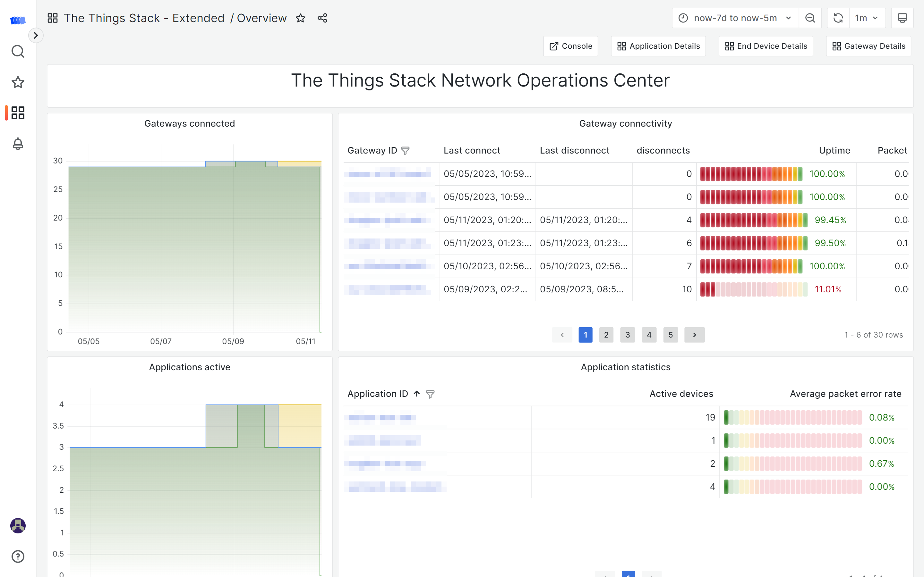Open the filter on the Gateway ID column
This screenshot has height=577, width=924.
tap(405, 150)
